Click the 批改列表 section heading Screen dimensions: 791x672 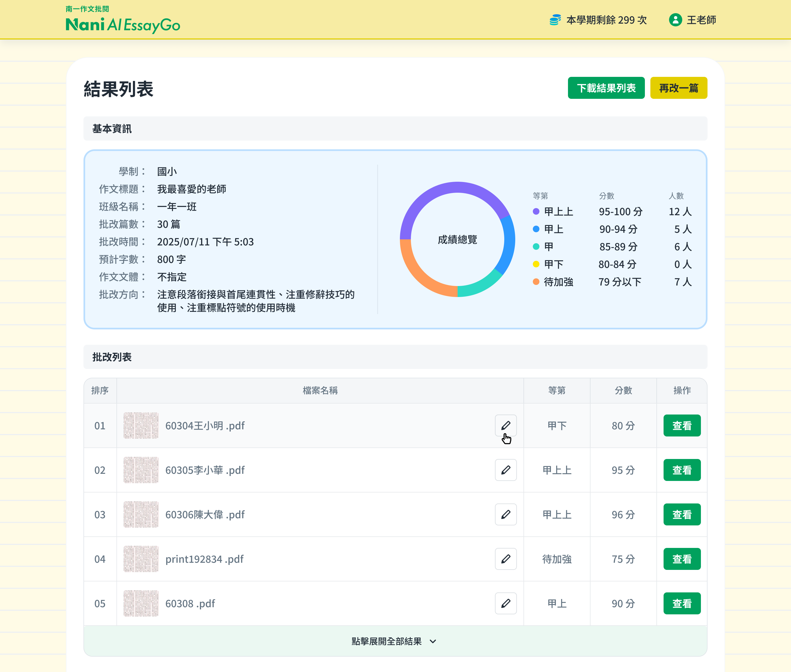point(112,357)
